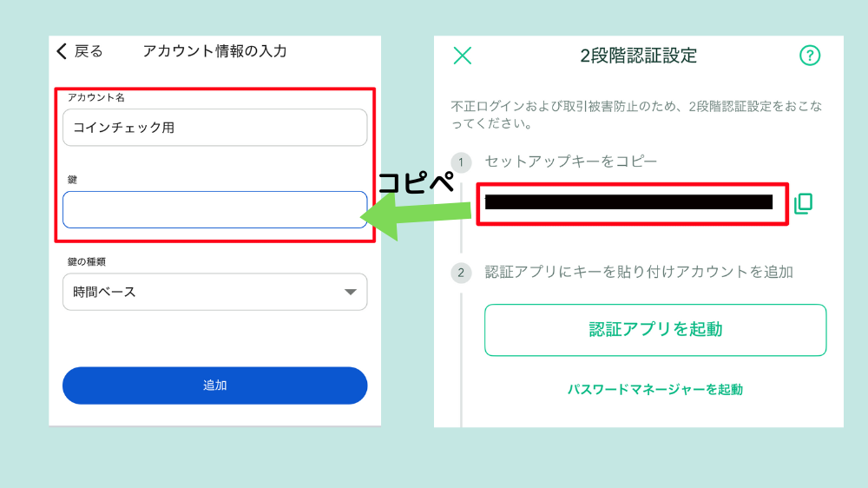Screen dimensions: 868x488
Task: Click the step 2 number circle
Action: pyautogui.click(x=461, y=273)
